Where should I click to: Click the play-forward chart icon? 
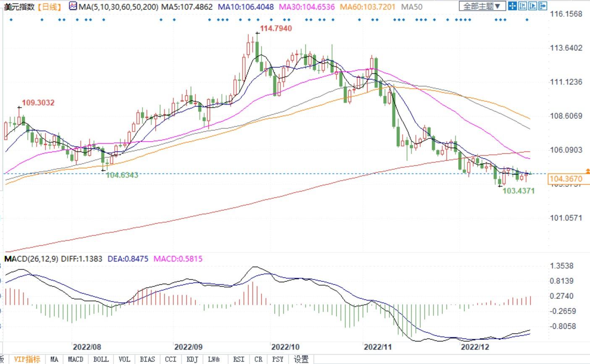click(532, 6)
